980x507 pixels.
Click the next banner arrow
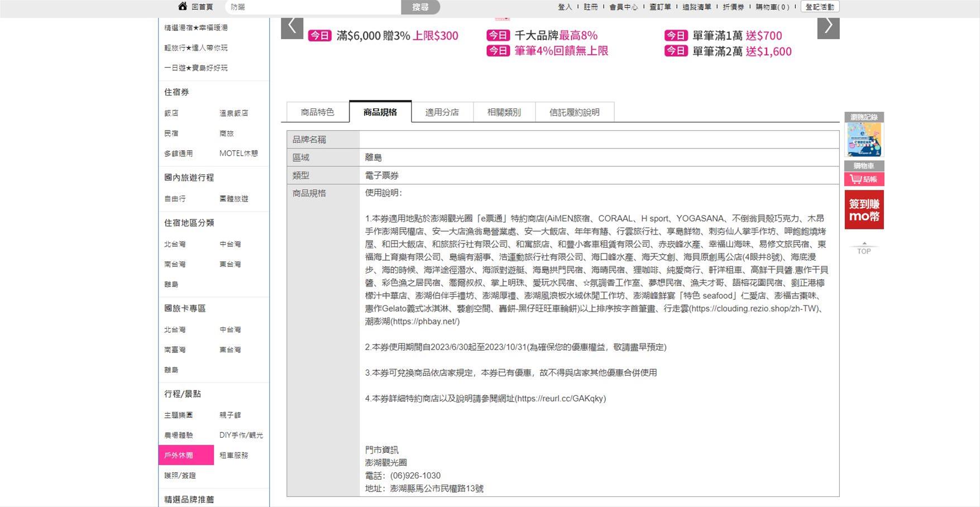point(828,27)
